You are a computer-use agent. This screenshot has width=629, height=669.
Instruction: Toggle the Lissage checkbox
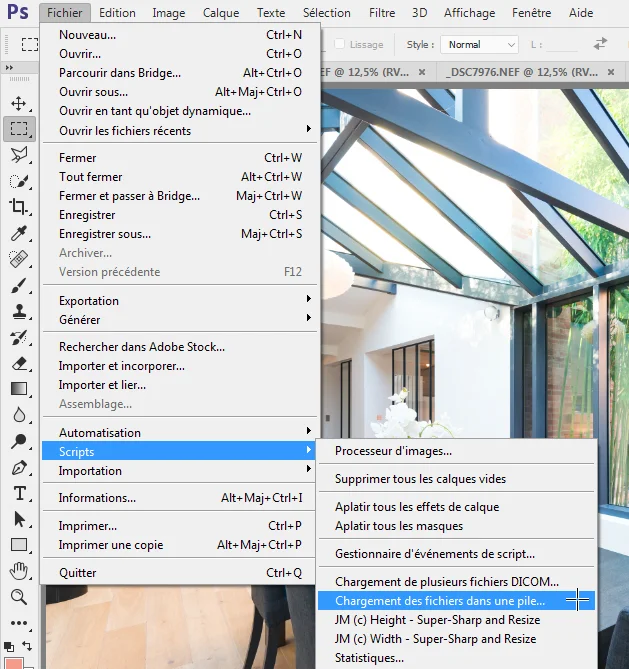339,44
